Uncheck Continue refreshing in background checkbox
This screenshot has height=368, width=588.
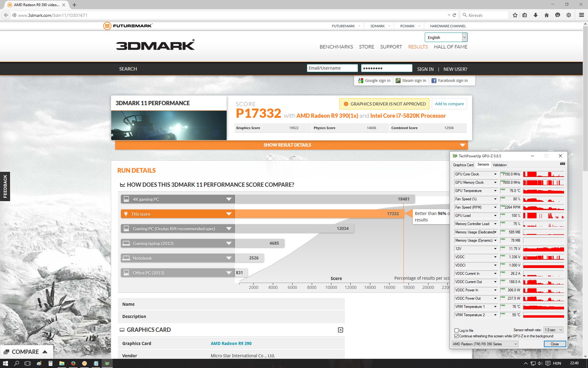tap(456, 336)
